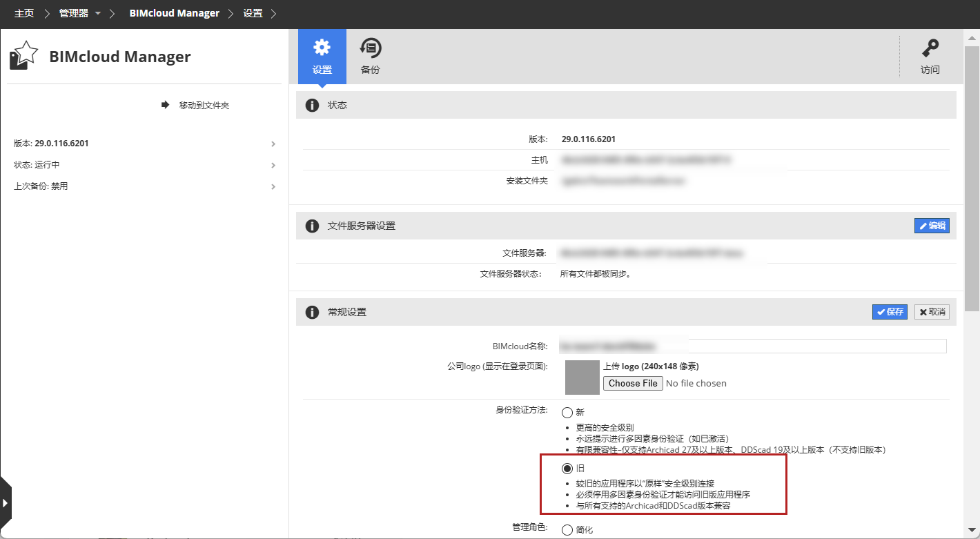This screenshot has height=539, width=980.
Task: Click the 常规设置 section header text
Action: point(347,312)
